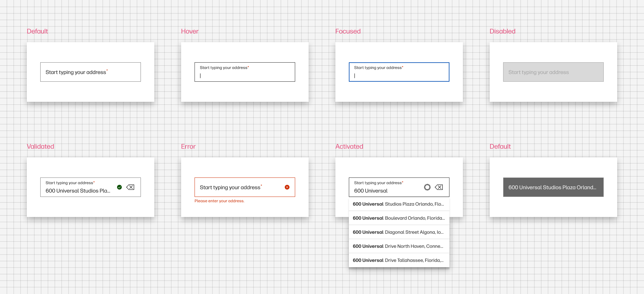
Task: Click the Hover state address input
Action: [245, 72]
